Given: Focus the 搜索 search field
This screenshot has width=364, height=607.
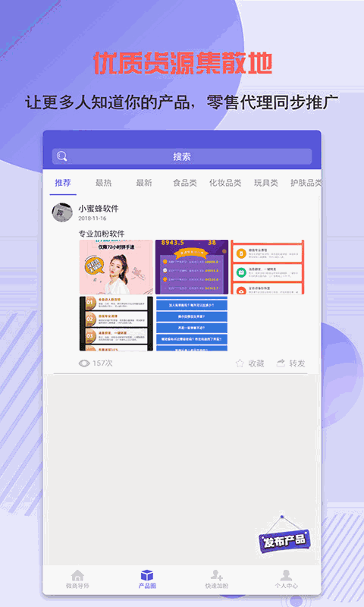Looking at the screenshot, I should 182,156.
